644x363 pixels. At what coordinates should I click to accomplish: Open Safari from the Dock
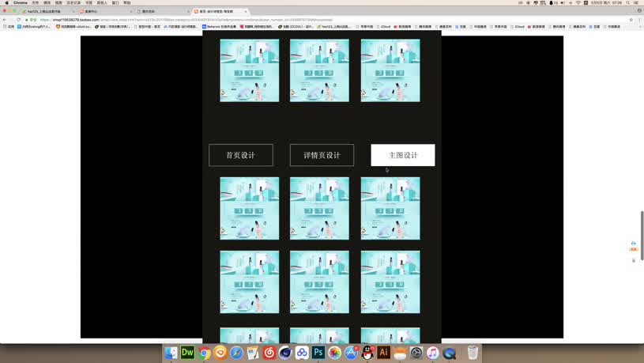pyautogui.click(x=236, y=353)
